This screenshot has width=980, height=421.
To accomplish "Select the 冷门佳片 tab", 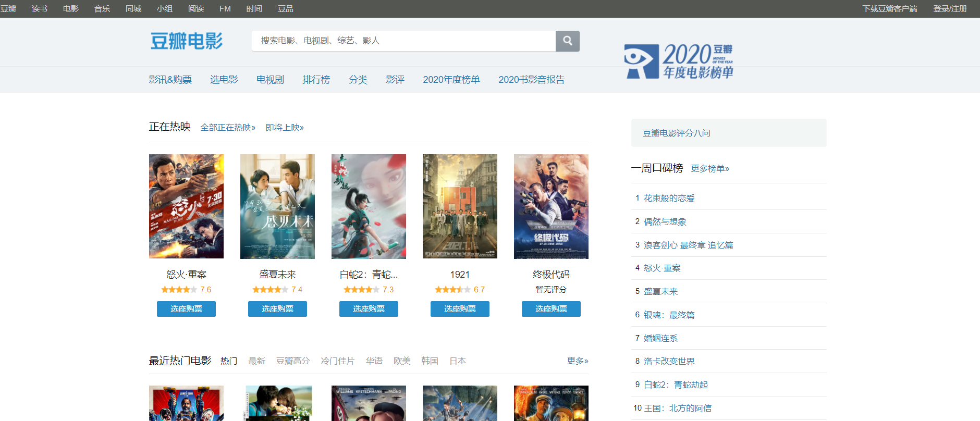I will (x=338, y=361).
